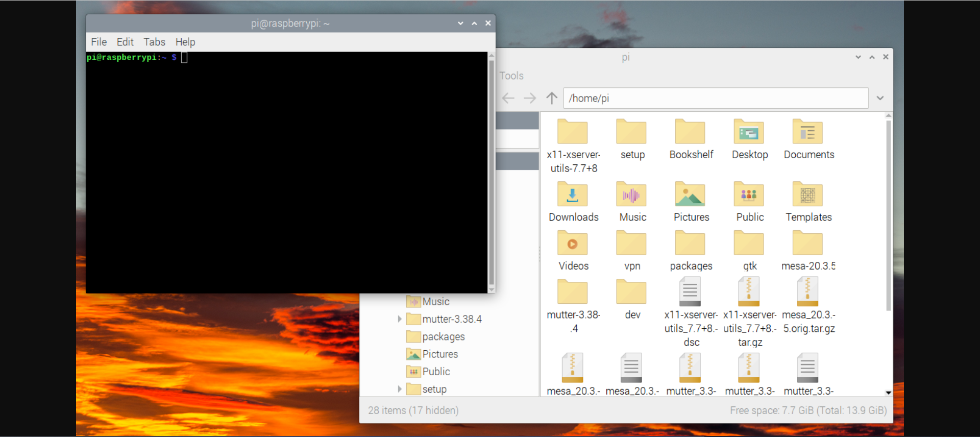980x437 pixels.
Task: Open the Public folder in the icon view
Action: (x=749, y=195)
